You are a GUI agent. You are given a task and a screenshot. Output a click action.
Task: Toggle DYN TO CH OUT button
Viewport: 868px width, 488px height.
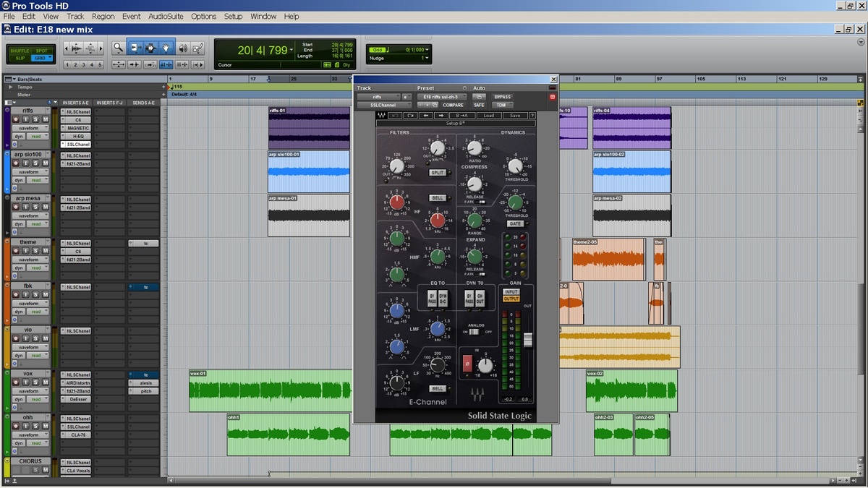point(480,299)
